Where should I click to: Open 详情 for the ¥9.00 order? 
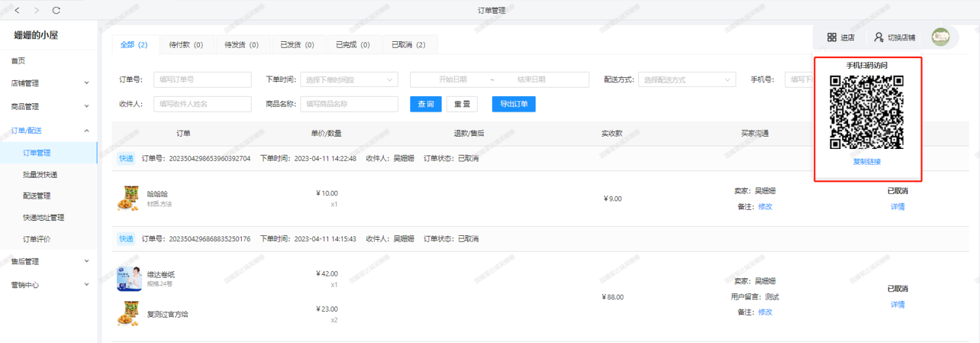click(x=898, y=206)
